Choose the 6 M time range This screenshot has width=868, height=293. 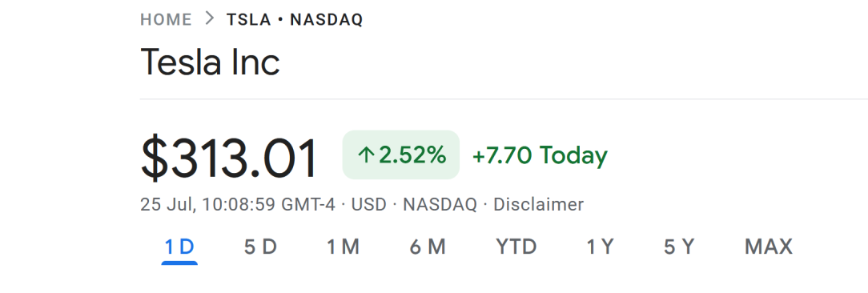[x=428, y=247]
